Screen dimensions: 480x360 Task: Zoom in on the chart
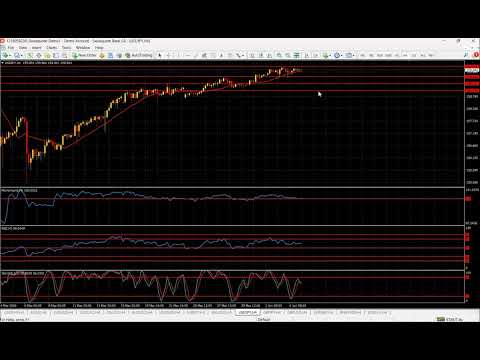tap(279, 55)
